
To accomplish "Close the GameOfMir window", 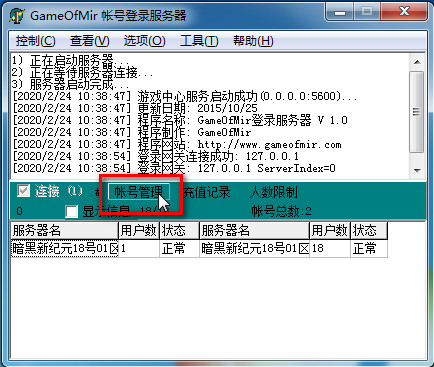I will click(x=404, y=12).
